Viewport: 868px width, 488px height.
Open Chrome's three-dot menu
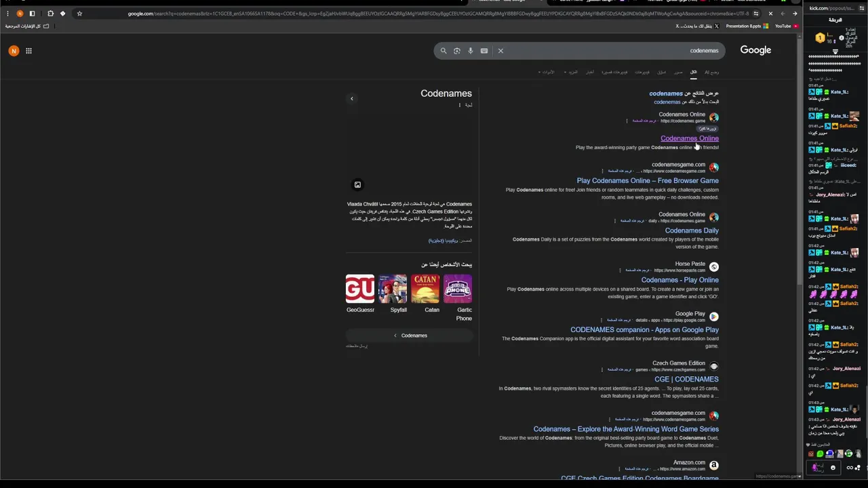[x=7, y=14]
